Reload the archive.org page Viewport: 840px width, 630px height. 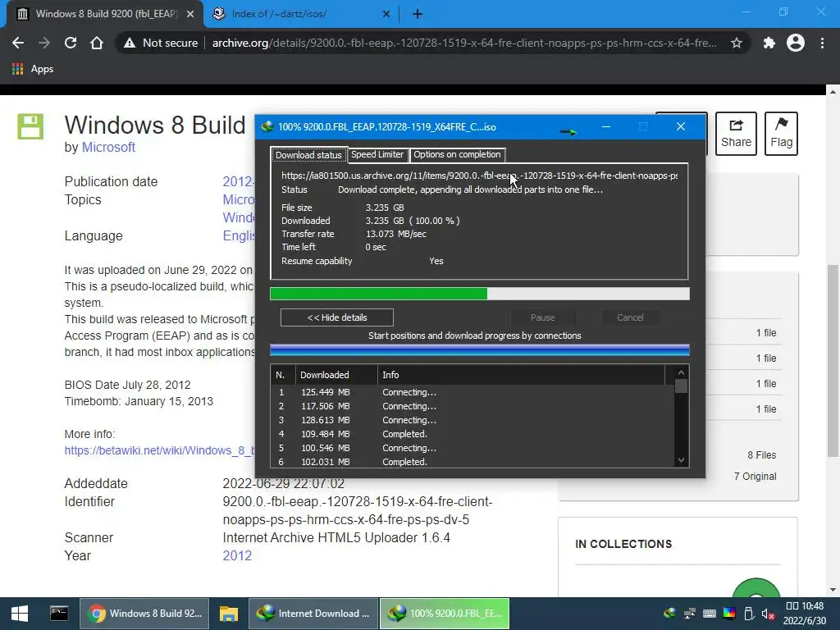[x=71, y=43]
